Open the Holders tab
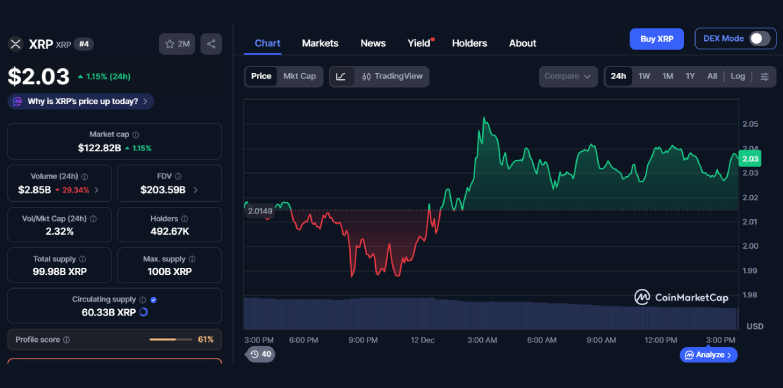Screen dimensions: 783x388 [x=469, y=43]
